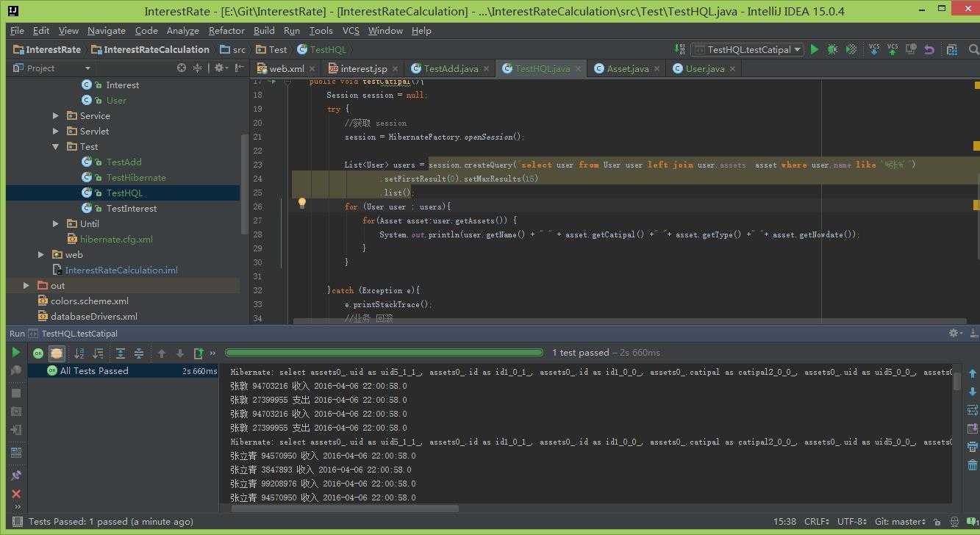Click the green Run button in the top toolbar

[814, 49]
